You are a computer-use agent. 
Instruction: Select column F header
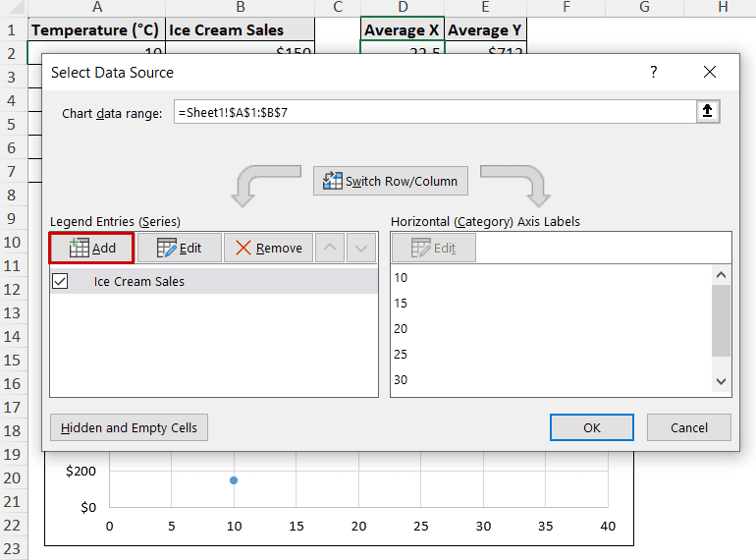click(567, 7)
